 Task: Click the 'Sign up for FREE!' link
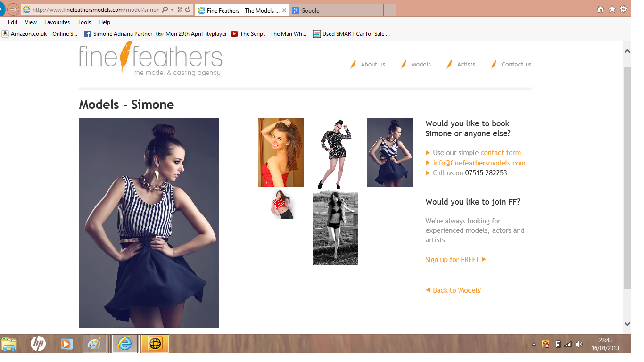tap(451, 259)
